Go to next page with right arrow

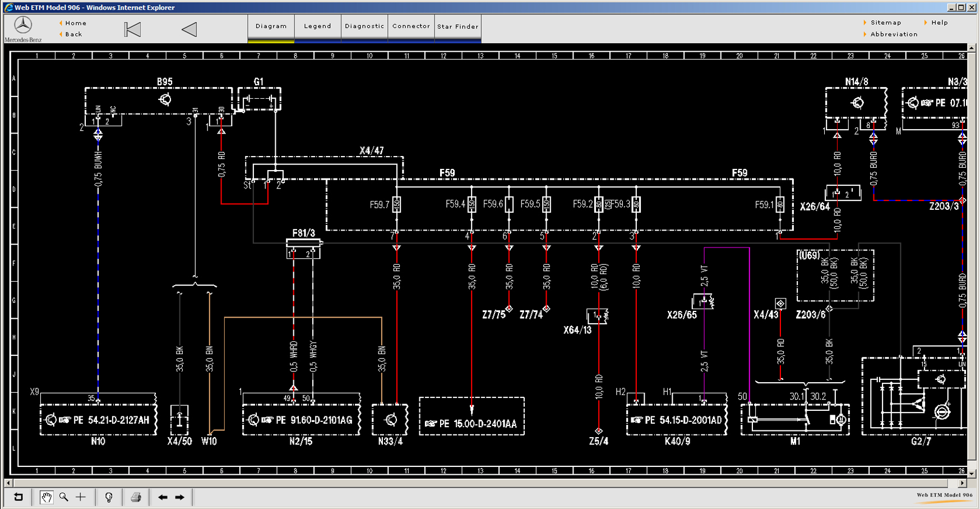180,497
